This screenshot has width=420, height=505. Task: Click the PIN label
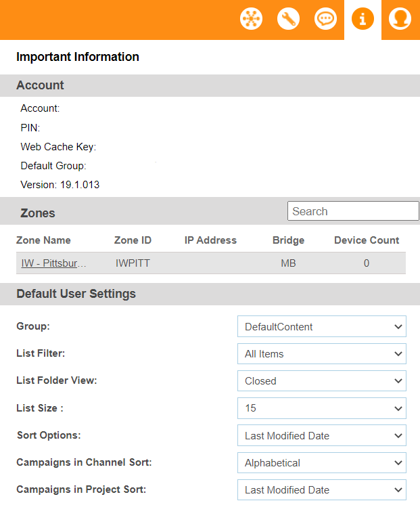(x=30, y=128)
